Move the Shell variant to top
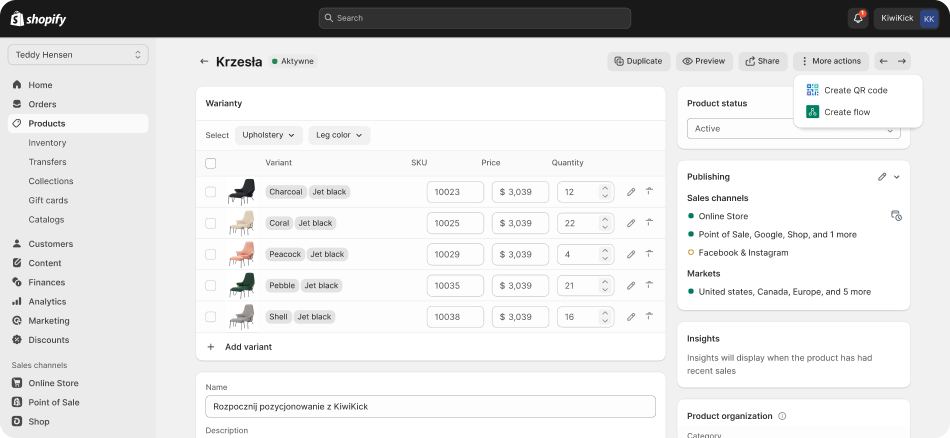Screen dimensions: 950x438 (x=649, y=316)
